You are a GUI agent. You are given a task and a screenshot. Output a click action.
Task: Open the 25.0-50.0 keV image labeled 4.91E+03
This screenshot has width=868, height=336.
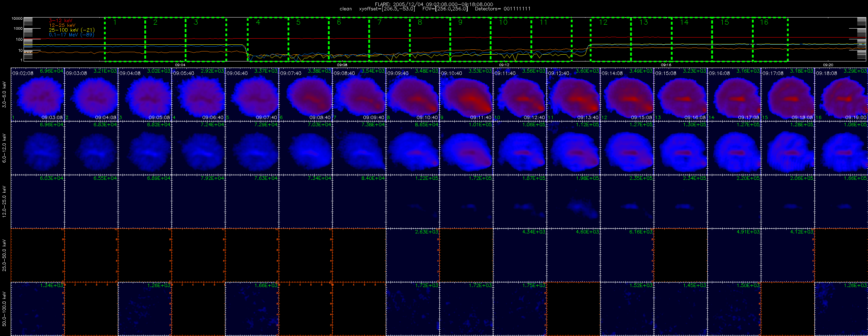pyautogui.click(x=734, y=255)
